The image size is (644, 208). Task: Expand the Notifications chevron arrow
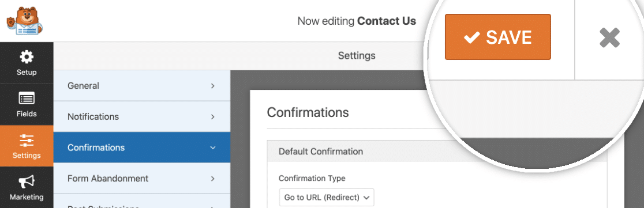point(213,117)
